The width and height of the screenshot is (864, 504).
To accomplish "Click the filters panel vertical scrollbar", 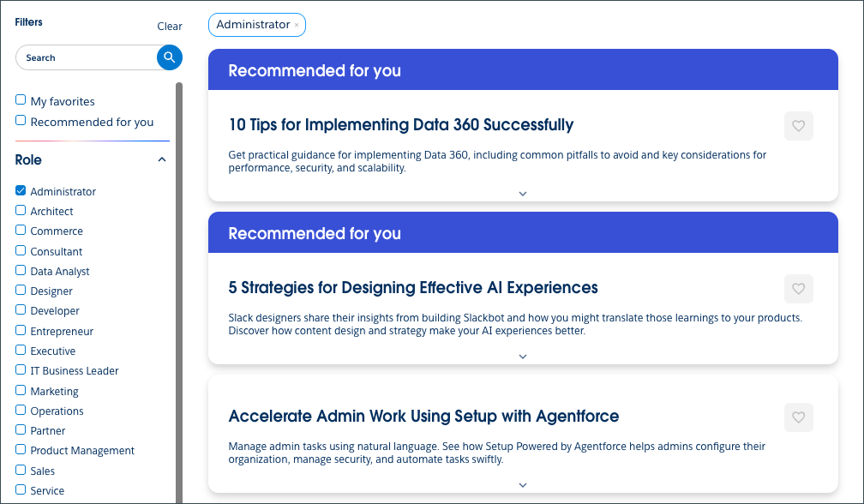I will point(179,291).
